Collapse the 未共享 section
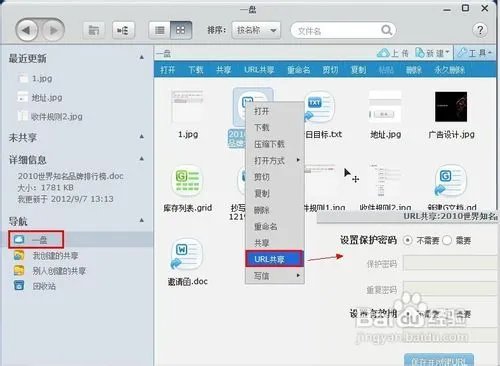500x366 pixels. point(142,136)
